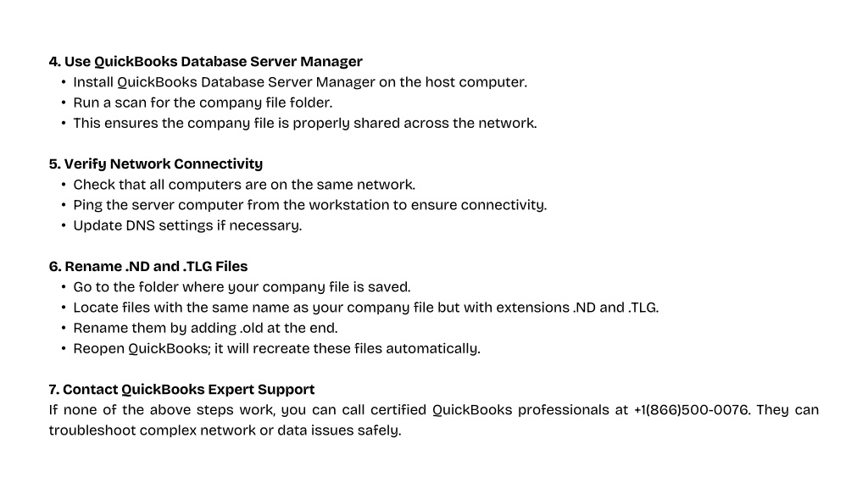Click the "Run a scan" bullet line

(x=203, y=103)
